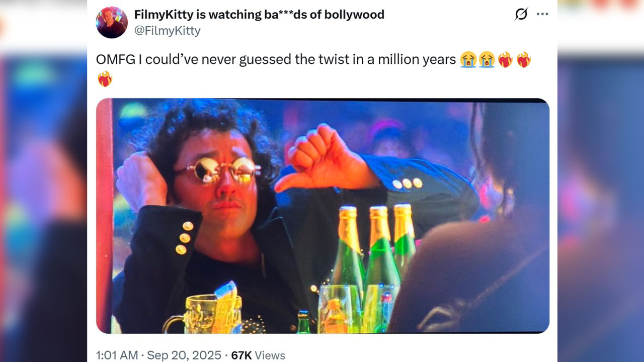Viewport: 644px width, 362px height.
Task: Open the 67K Views analytics link
Action: (x=258, y=355)
